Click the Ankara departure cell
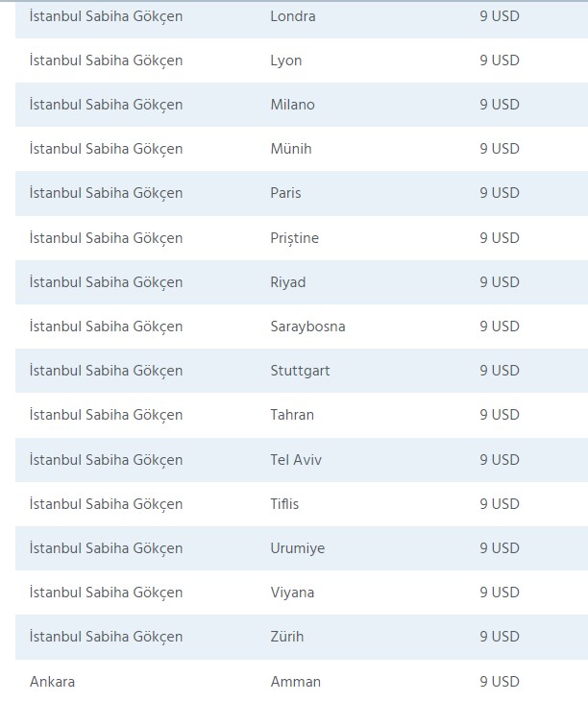Screen dimensions: 588x702 52,682
